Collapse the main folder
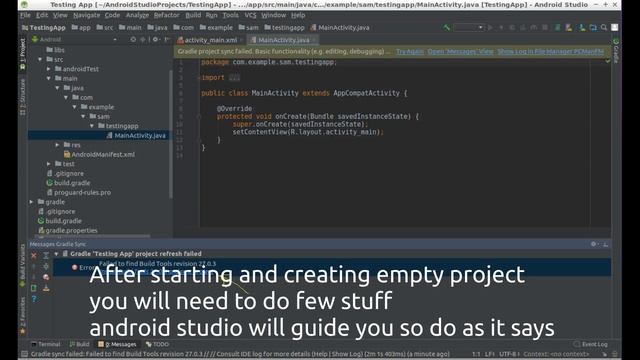 tap(49, 78)
